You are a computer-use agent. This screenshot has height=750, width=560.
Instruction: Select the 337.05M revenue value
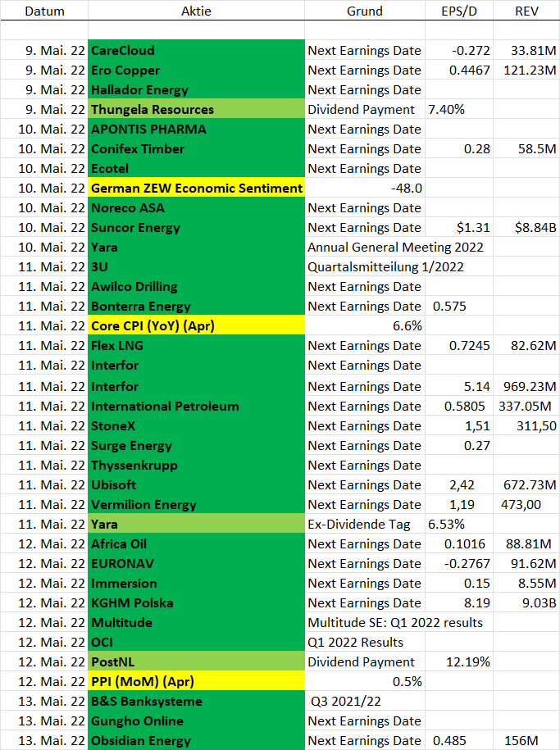(x=525, y=407)
